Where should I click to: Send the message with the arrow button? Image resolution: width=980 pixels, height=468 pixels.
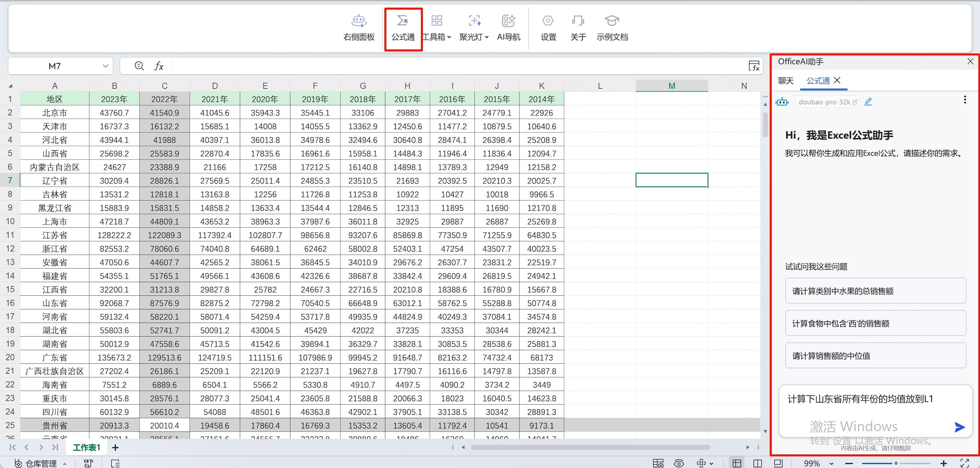(x=959, y=427)
